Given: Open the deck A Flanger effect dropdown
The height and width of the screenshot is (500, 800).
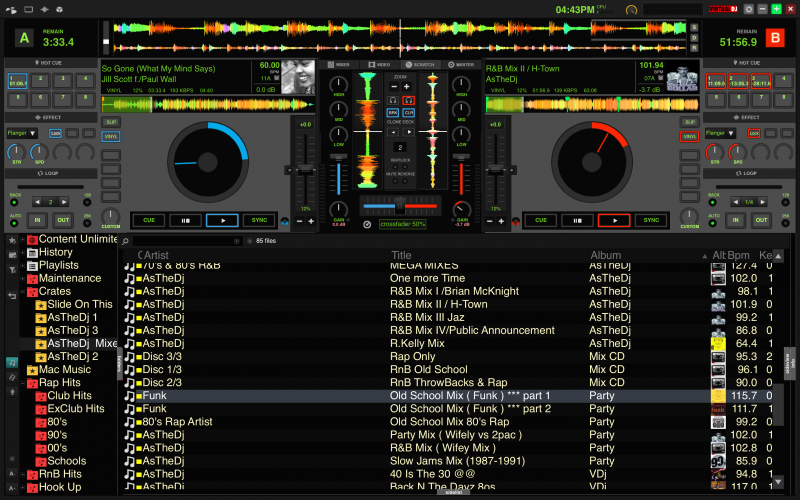Looking at the screenshot, I should point(21,133).
